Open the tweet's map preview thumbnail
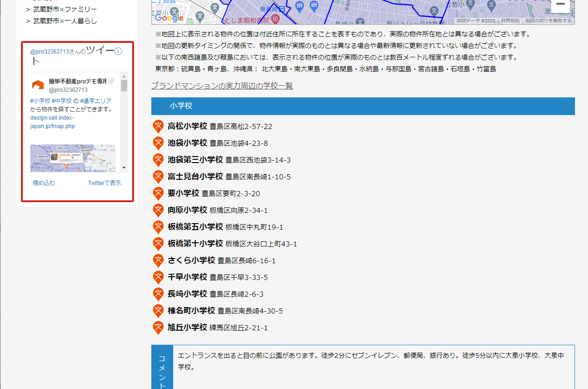Viewport: 588px width, 389px height. point(73,158)
